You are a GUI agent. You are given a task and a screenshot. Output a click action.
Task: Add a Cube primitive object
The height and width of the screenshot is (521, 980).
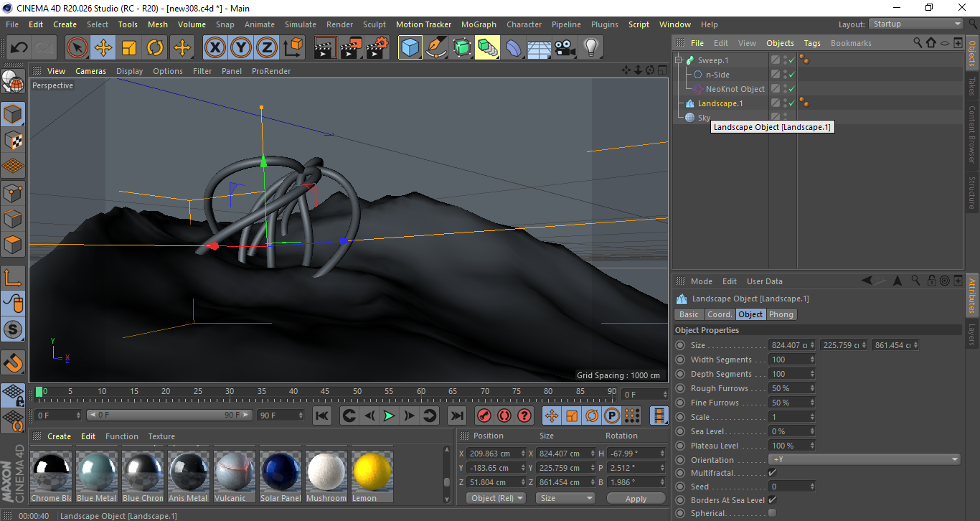(410, 48)
